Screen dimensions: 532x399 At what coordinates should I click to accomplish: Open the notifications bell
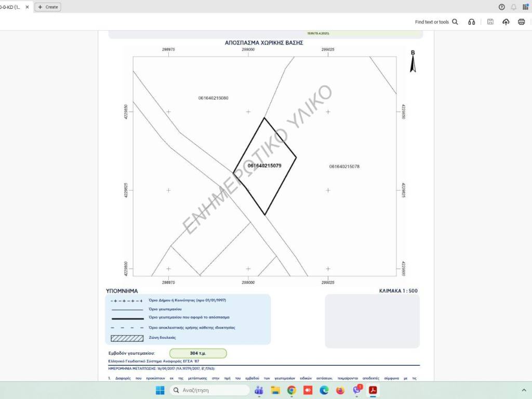point(514,7)
